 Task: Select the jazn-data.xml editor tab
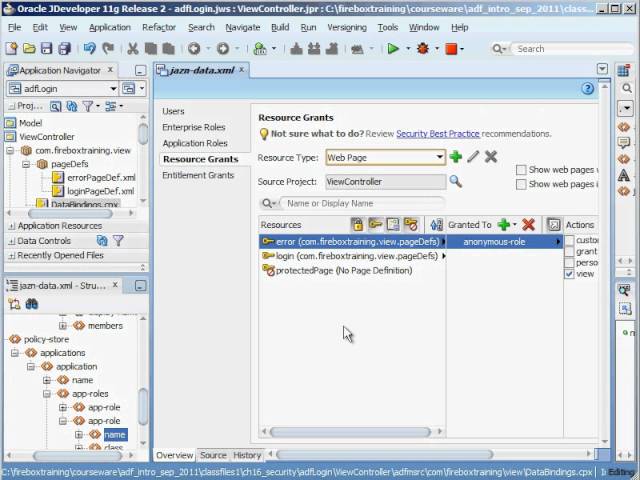point(201,70)
